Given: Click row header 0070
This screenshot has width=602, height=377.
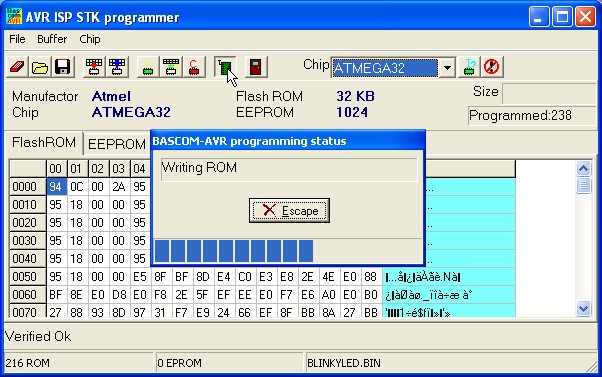Looking at the screenshot, I should [27, 312].
